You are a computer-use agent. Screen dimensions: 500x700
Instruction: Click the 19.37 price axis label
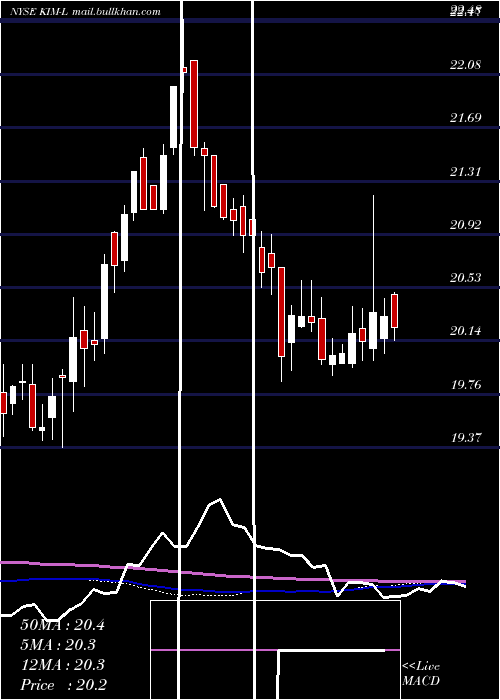(x=466, y=438)
